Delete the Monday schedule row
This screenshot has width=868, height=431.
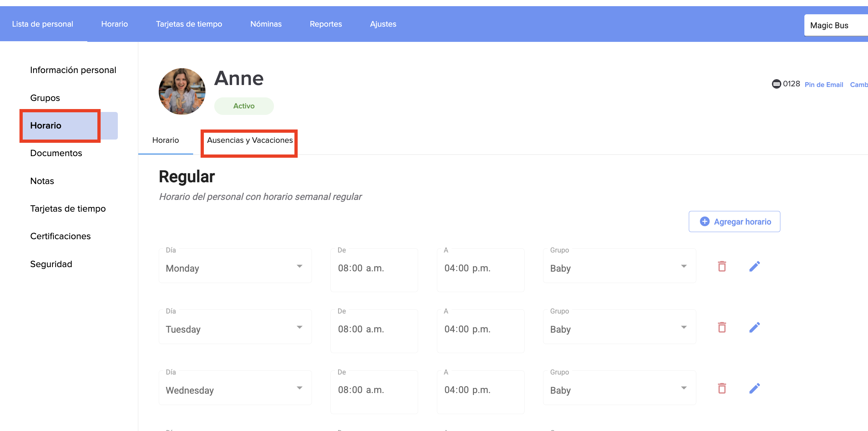[721, 266]
